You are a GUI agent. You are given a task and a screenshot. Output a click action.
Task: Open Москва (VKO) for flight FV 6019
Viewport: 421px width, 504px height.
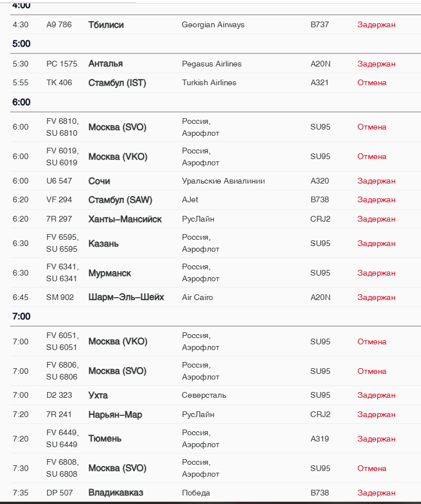pyautogui.click(x=118, y=157)
